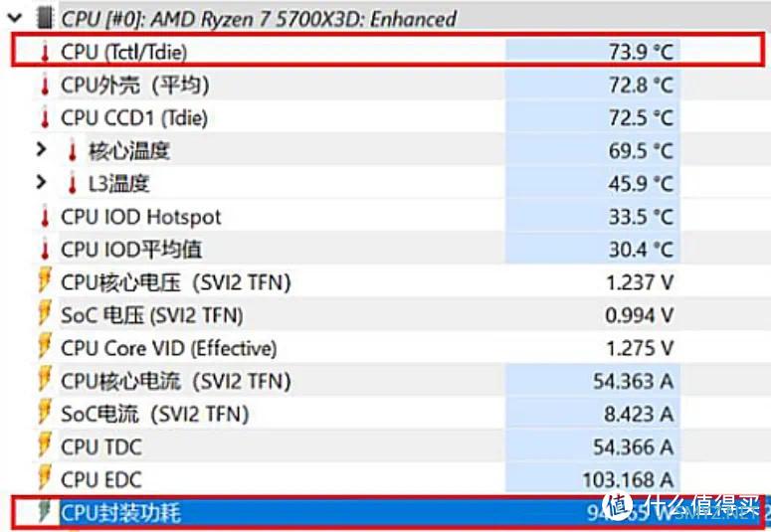Click the 1.275 V value
Screen dimensions: 771x532
click(640, 349)
